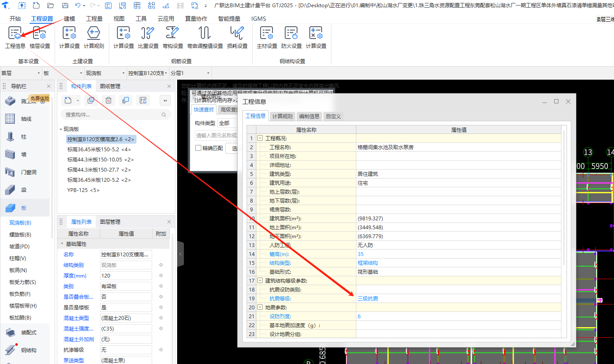Click the open folder icon in the title bar
Image resolution: width=614 pixels, height=364 pixels.
coord(50,6)
